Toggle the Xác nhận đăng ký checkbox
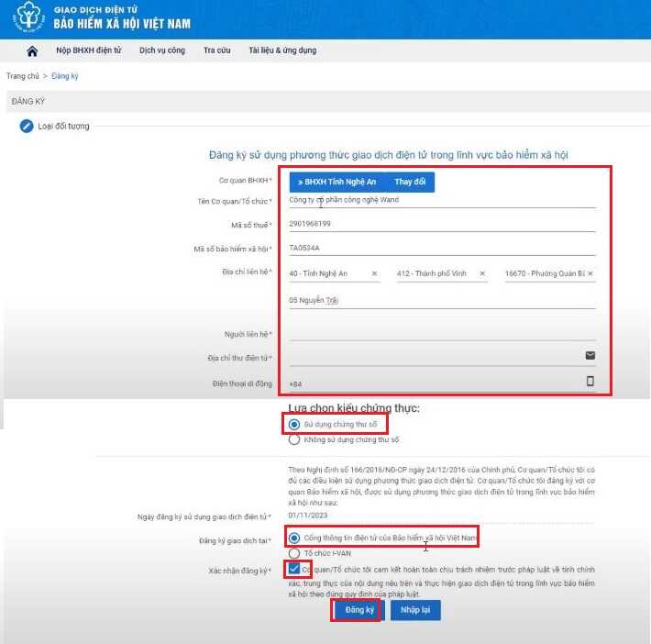 click(294, 569)
